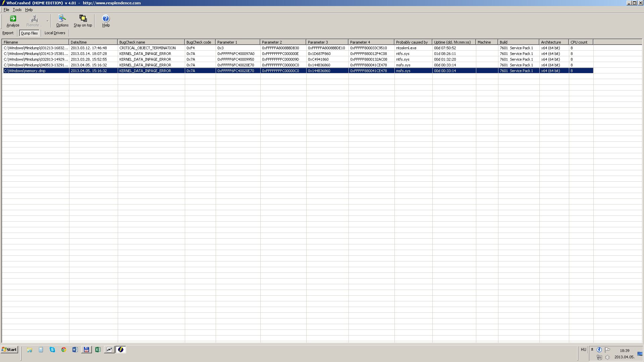Screen dimensions: 644x362
Task: Open the dropdown arrow next to Remote
Action: pos(47,21)
